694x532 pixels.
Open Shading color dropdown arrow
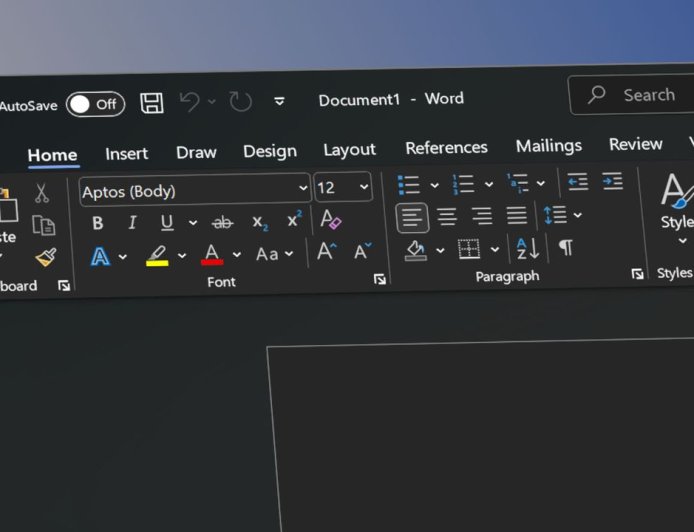[440, 251]
